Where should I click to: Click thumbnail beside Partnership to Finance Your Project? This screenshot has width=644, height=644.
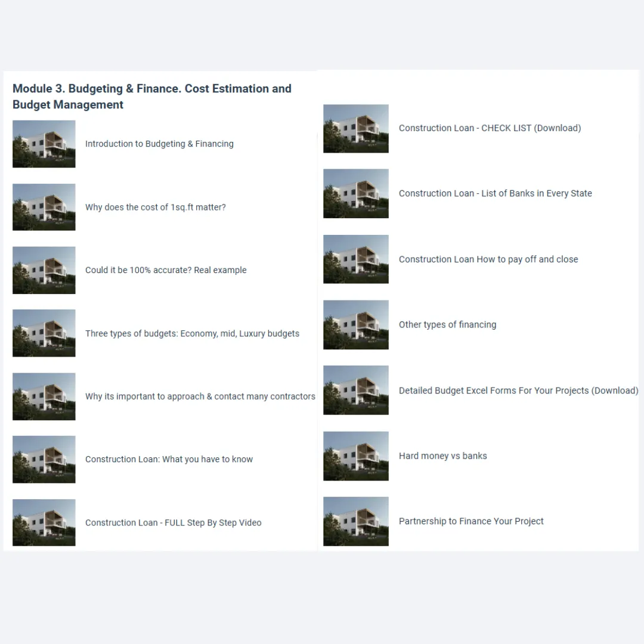point(355,521)
